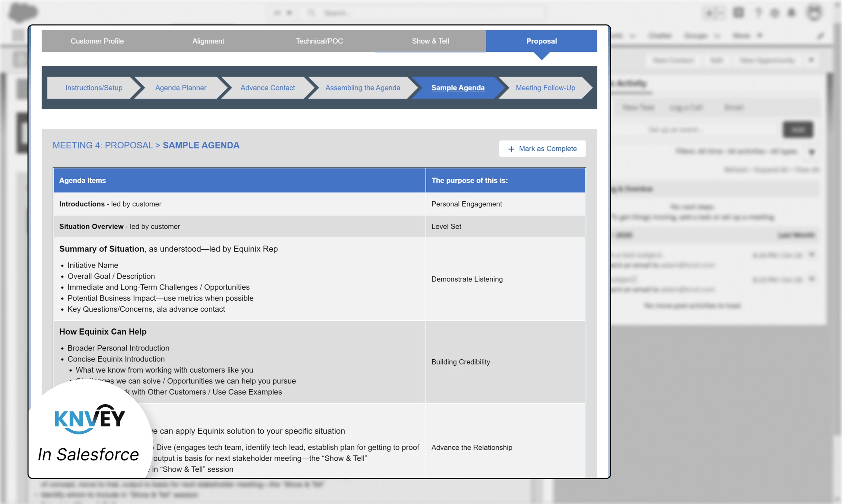The image size is (842, 504).
Task: Click the global actions plus square icon
Action: click(738, 13)
